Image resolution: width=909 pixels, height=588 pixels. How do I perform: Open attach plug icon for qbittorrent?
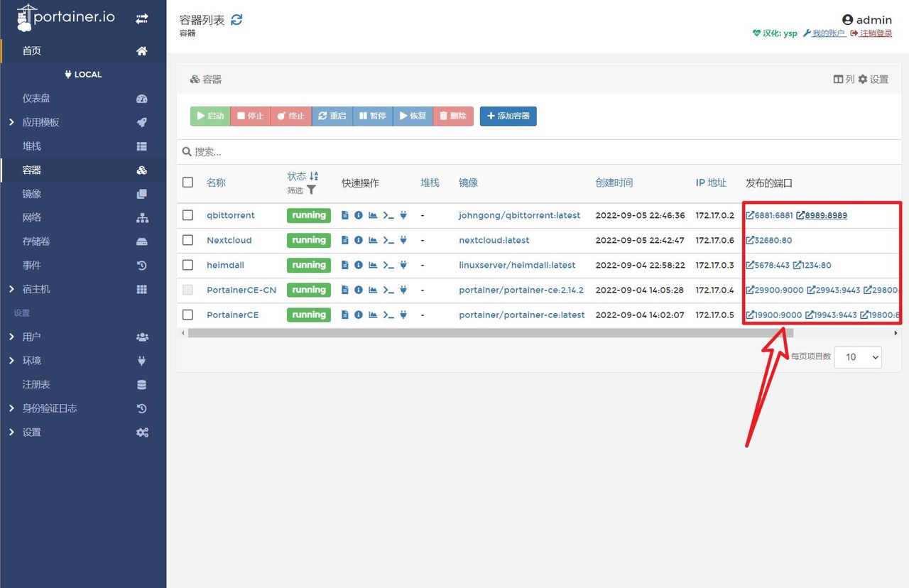403,215
